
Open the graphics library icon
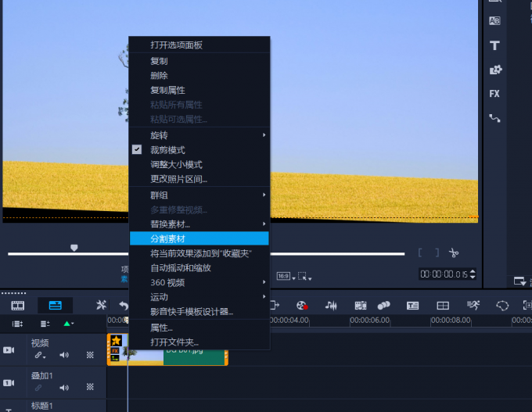[495, 70]
